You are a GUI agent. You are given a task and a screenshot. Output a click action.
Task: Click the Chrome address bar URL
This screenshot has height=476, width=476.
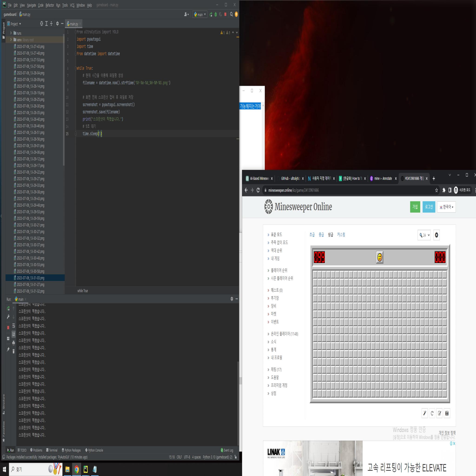coord(293,190)
